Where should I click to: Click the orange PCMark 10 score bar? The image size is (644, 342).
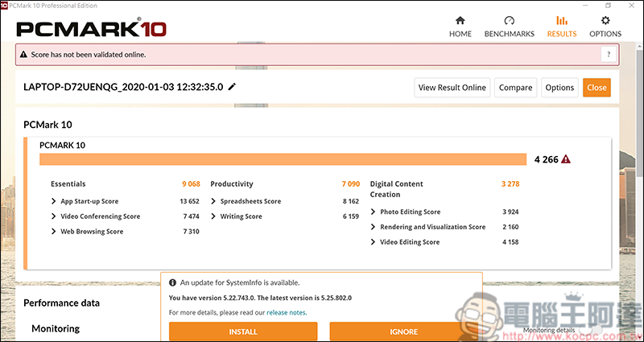[x=283, y=159]
